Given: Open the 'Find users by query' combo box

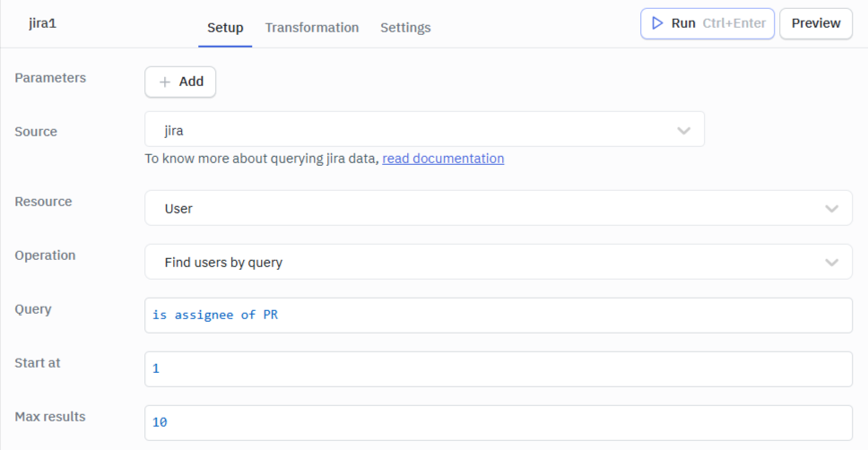Looking at the screenshot, I should click(499, 262).
